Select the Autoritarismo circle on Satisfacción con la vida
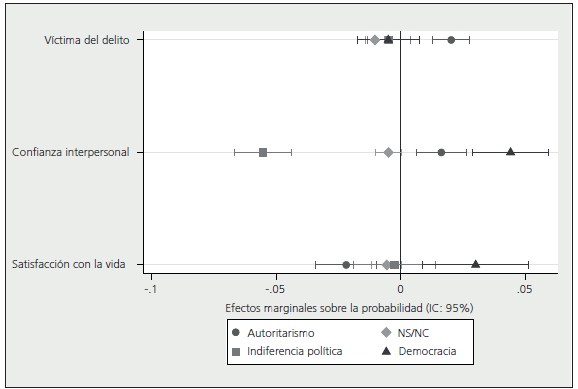The width and height of the screenshot is (578, 389). (346, 265)
